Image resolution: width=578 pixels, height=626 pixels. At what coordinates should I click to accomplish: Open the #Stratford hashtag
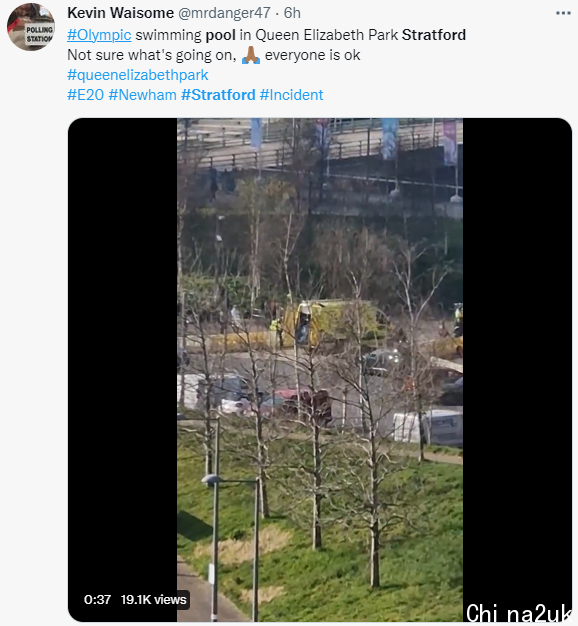pos(218,95)
